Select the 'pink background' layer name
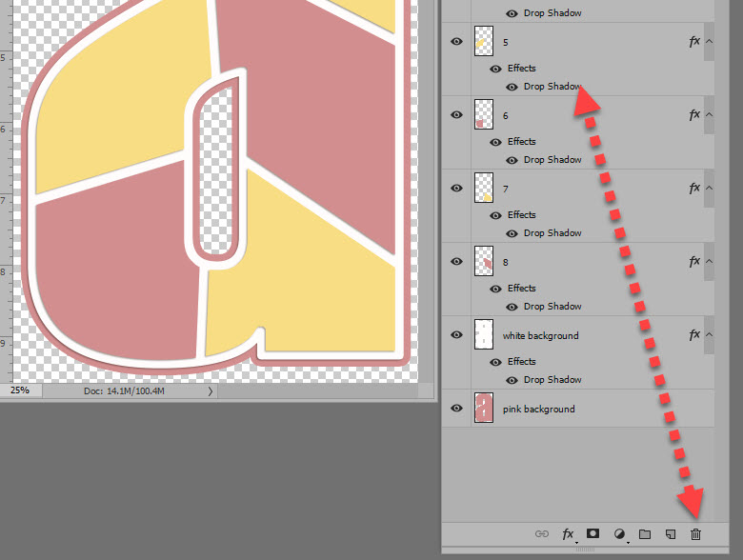 pyautogui.click(x=539, y=409)
